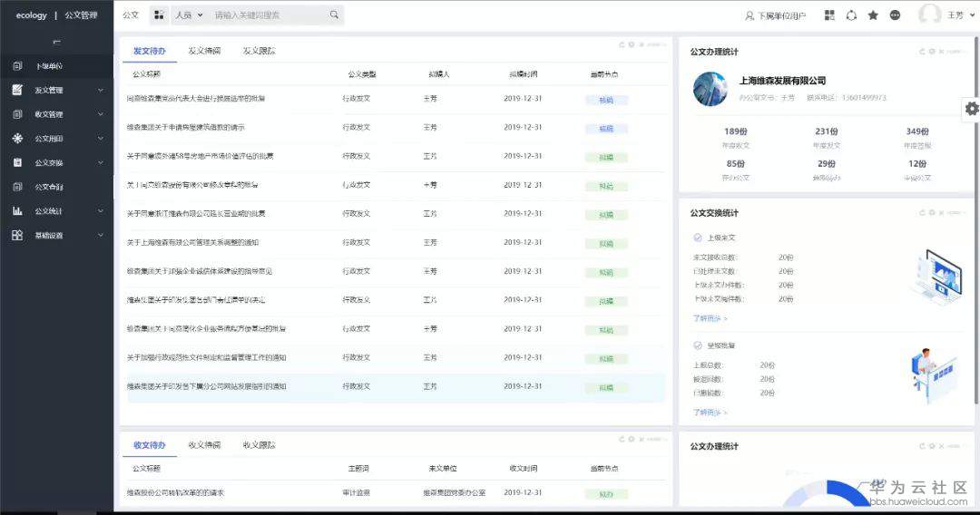Viewport: 980px width, 515px height.
Task: Click the 189份 statistic
Action: pyautogui.click(x=736, y=131)
